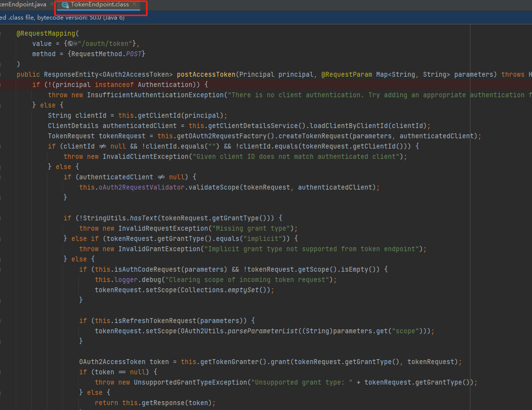532x410 pixels.
Task: Click the @RequestMapping annotation
Action: pos(46,33)
